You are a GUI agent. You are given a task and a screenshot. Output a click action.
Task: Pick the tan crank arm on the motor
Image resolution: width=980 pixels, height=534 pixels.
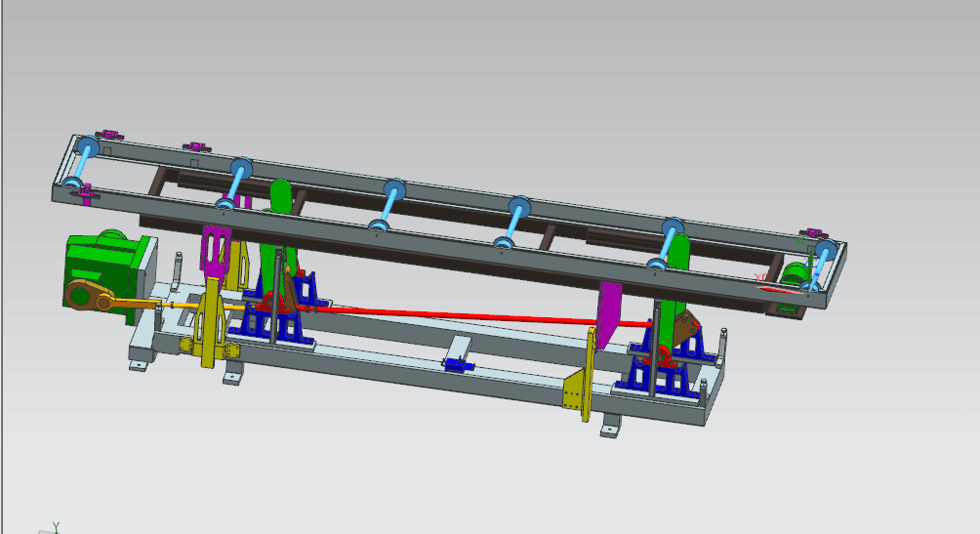tap(90, 296)
